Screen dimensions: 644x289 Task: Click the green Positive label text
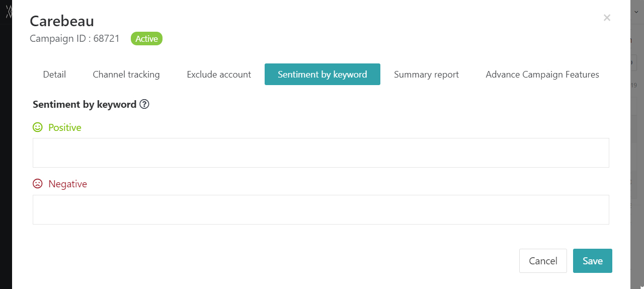tap(65, 127)
